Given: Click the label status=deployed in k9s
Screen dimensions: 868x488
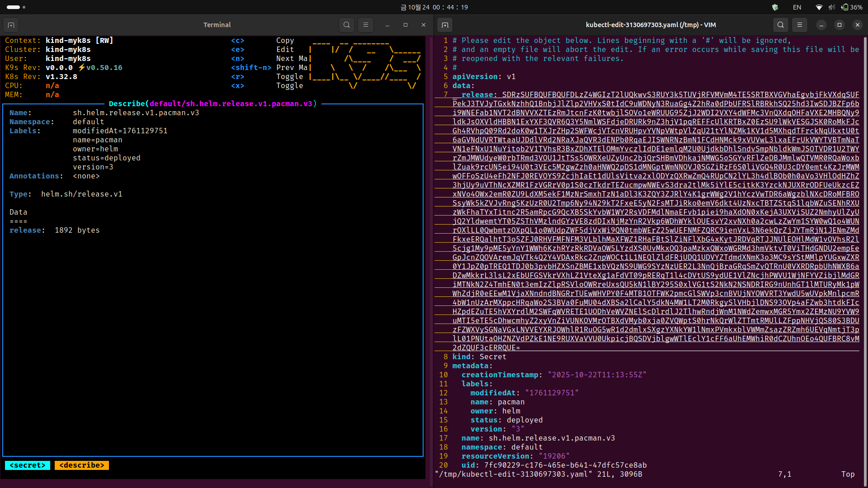Looking at the screenshot, I should (107, 158).
